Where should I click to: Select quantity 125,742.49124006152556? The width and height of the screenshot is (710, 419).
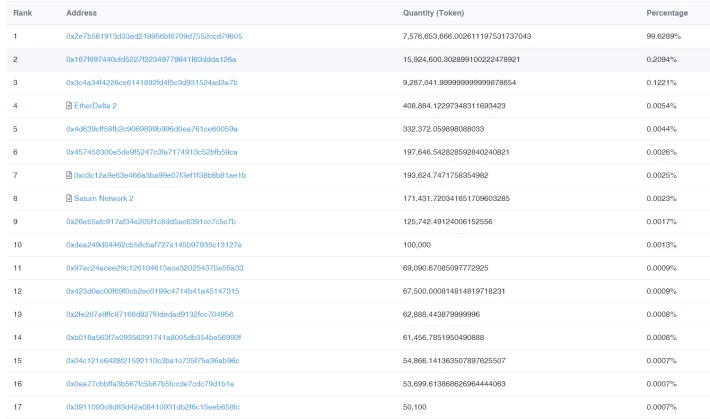[x=448, y=222]
